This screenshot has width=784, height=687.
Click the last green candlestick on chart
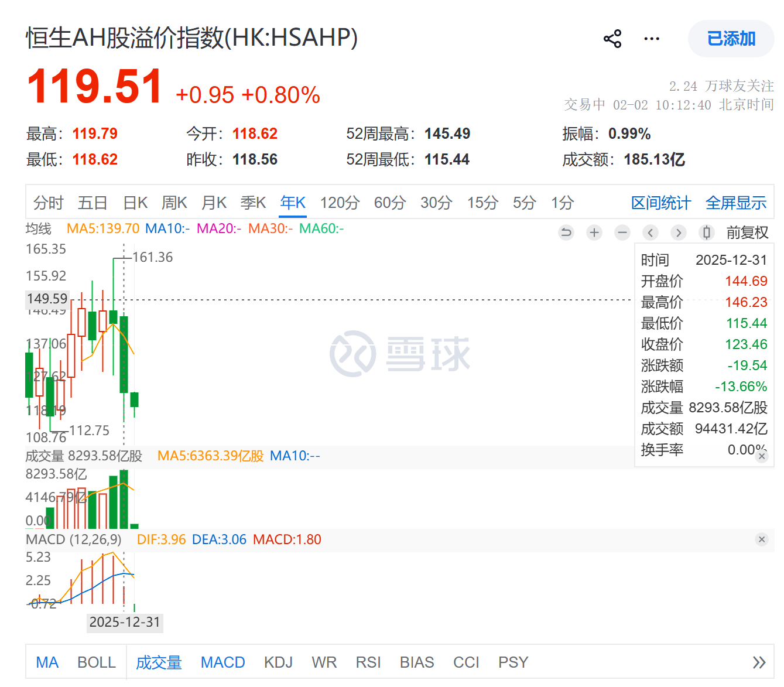coord(135,399)
